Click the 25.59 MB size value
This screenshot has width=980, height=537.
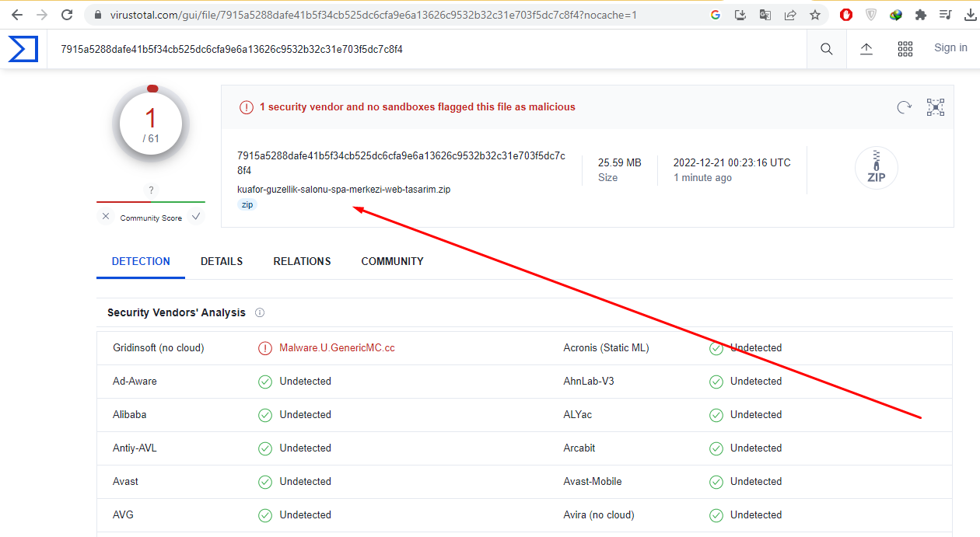(x=619, y=163)
